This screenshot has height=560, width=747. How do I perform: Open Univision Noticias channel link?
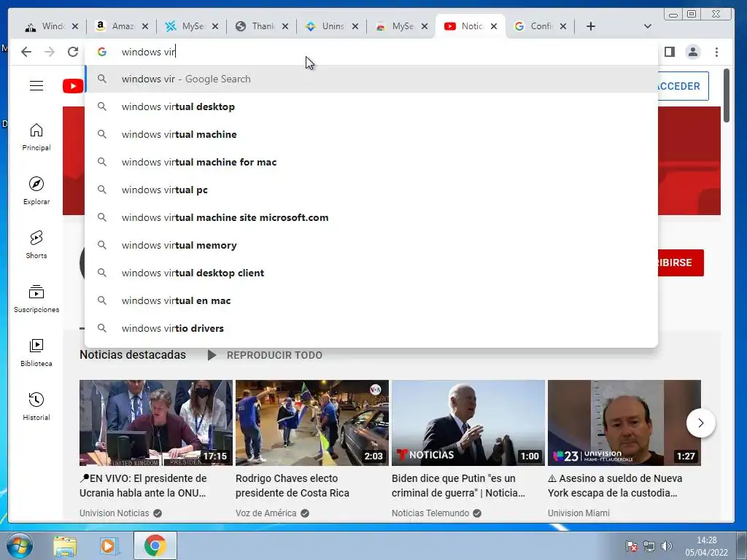point(115,513)
